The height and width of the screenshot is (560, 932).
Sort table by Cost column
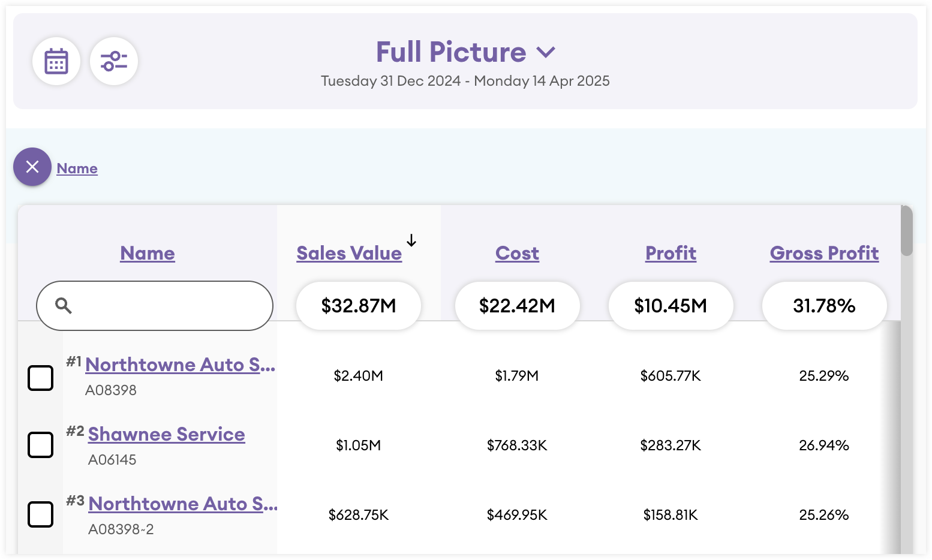tap(517, 254)
